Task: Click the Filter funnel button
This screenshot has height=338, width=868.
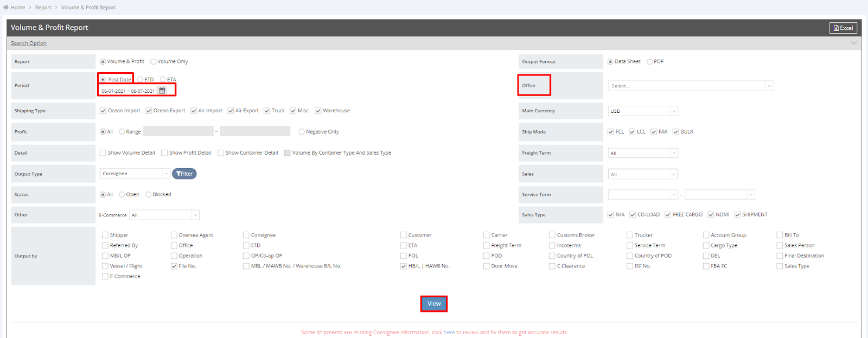Action: 184,174
